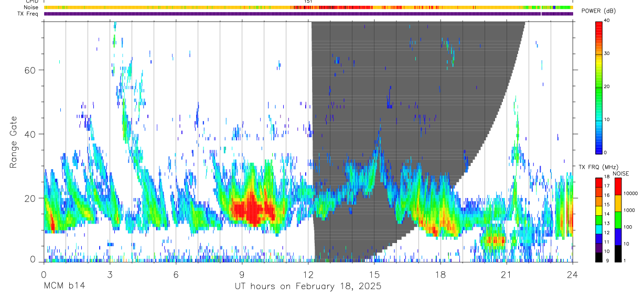Click hour 6 tick label on time axis
644x297 pixels.
click(x=176, y=274)
